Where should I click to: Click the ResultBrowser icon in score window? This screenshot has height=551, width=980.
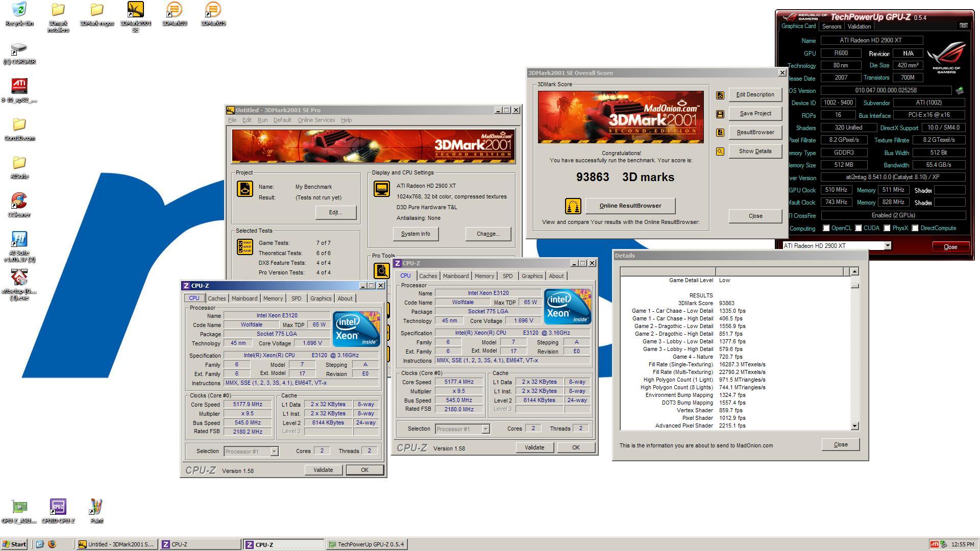coord(720,133)
